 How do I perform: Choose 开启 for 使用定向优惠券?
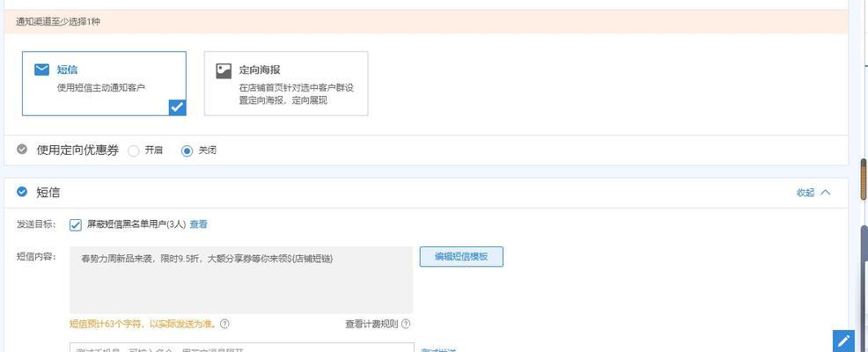(134, 150)
